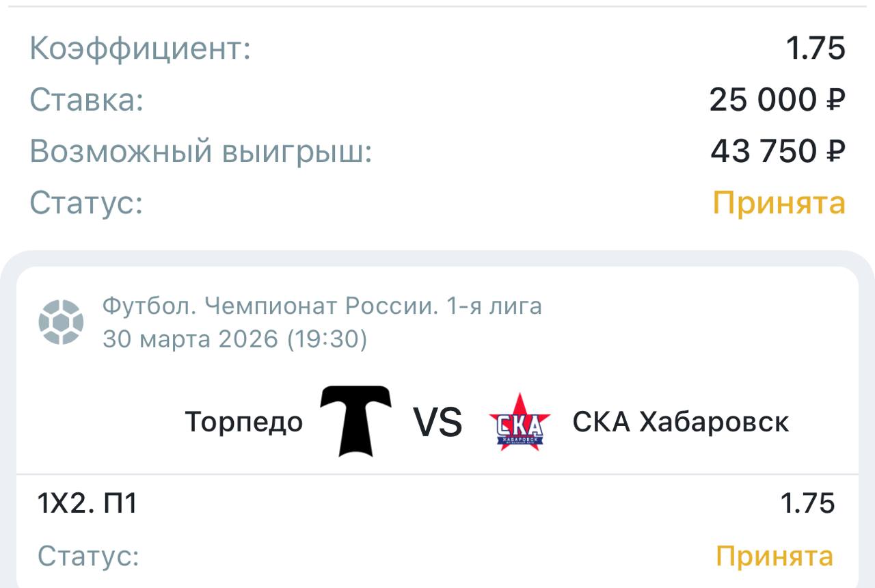The image size is (875, 588).
Task: Tap the 43 750 ₽ possible winnings
Action: (777, 151)
